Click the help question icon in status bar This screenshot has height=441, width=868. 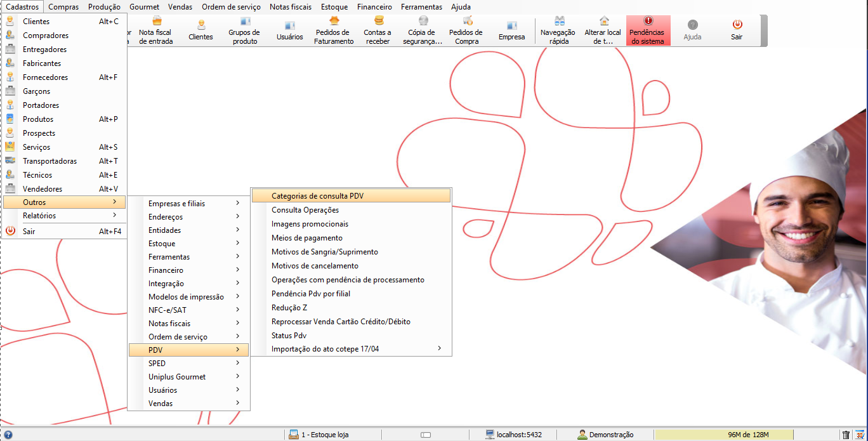pyautogui.click(x=8, y=435)
